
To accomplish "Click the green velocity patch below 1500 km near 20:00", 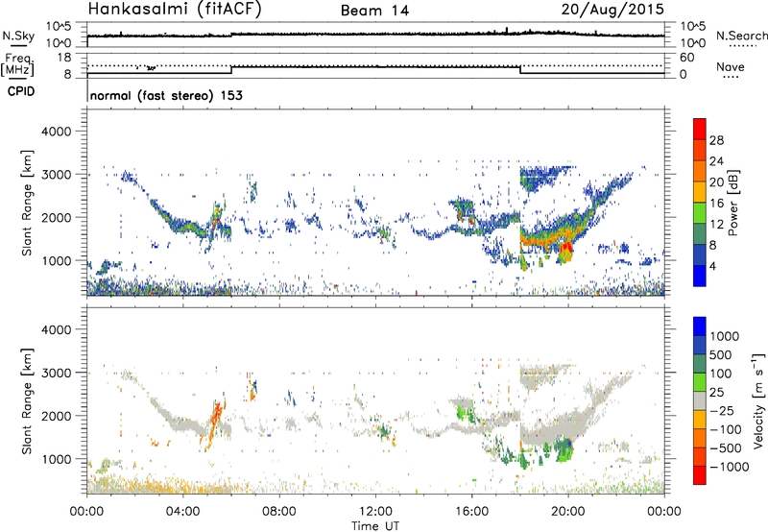I will pos(564,449).
